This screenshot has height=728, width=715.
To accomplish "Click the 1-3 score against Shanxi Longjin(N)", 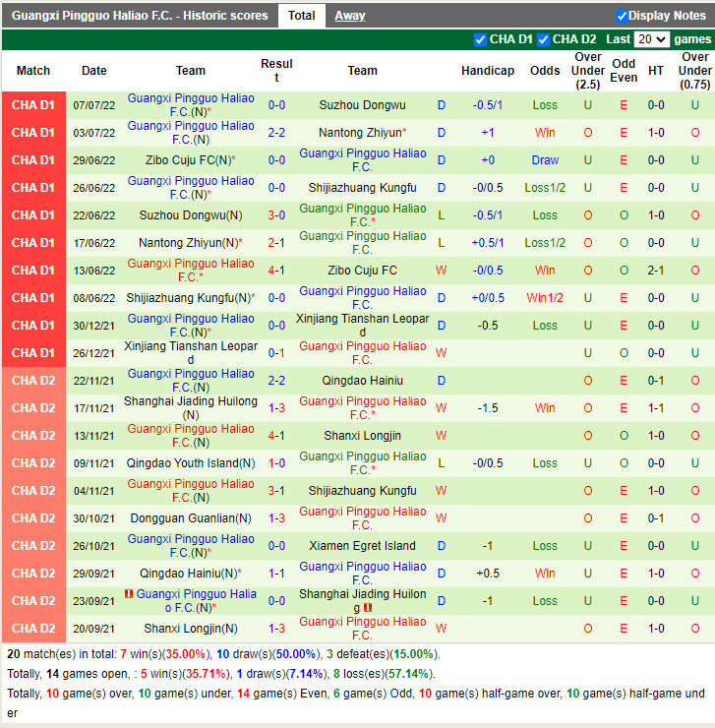I will pos(276,629).
